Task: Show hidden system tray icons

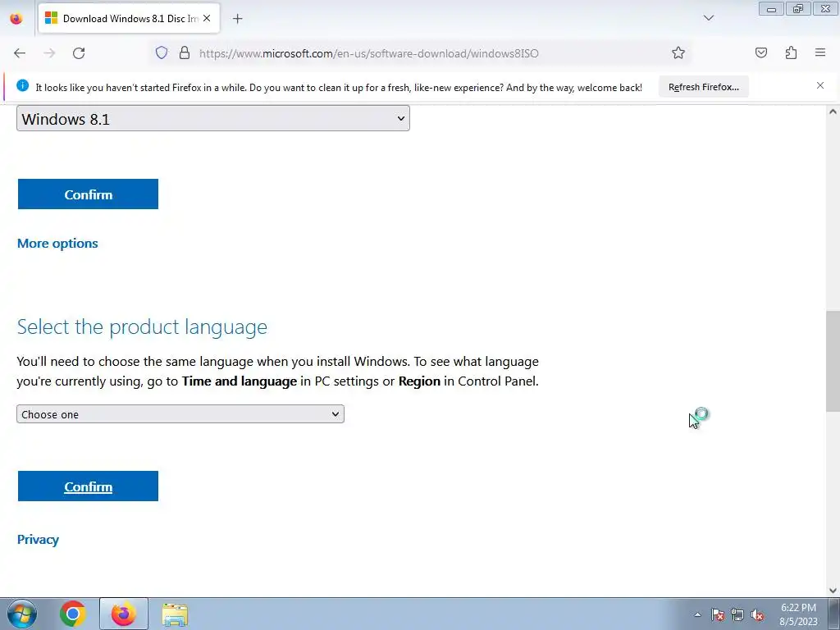Action: click(697, 614)
